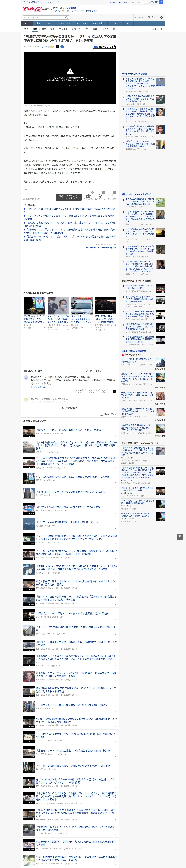This screenshot has height=868, width=186.
Task: Select the スポーツ category tab
Action: point(76,29)
